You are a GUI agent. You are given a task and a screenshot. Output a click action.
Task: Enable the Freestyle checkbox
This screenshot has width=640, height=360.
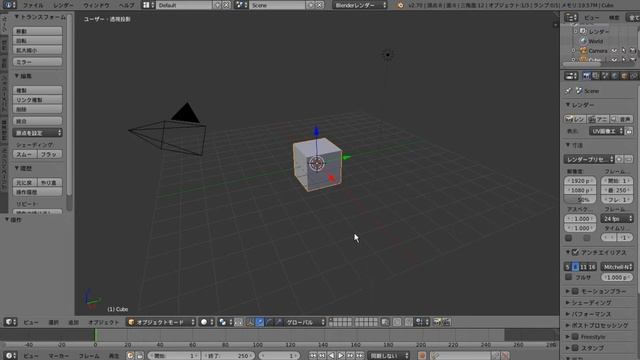click(x=575, y=337)
